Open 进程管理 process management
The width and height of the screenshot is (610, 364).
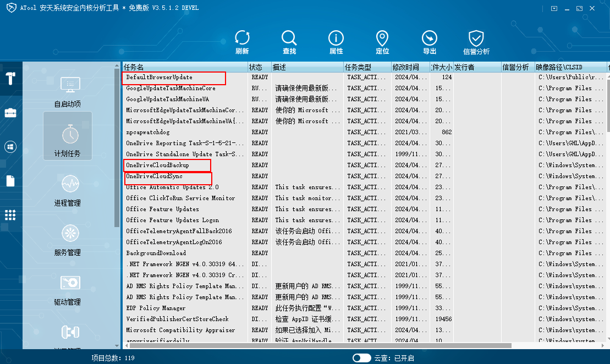[x=68, y=191]
